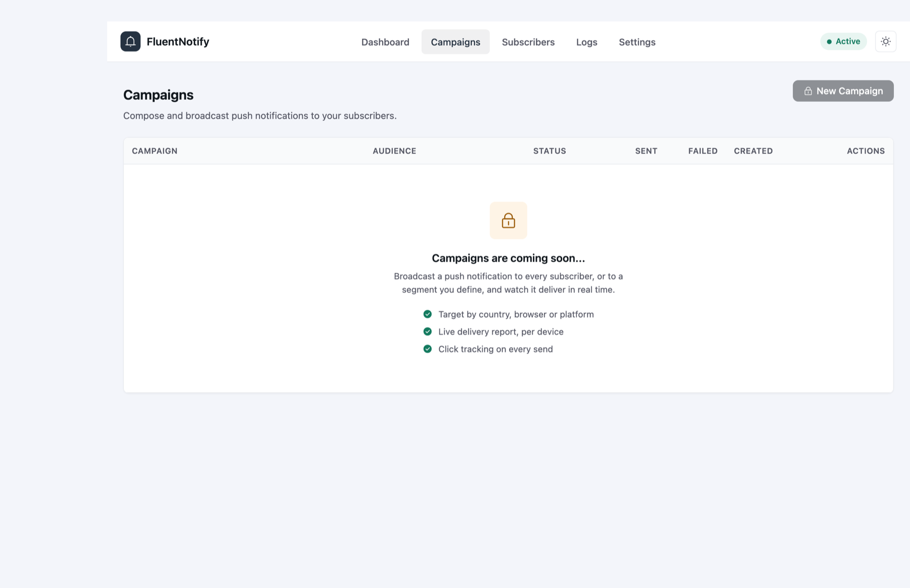Click the STATUS column header
The width and height of the screenshot is (910, 588).
tap(550, 151)
